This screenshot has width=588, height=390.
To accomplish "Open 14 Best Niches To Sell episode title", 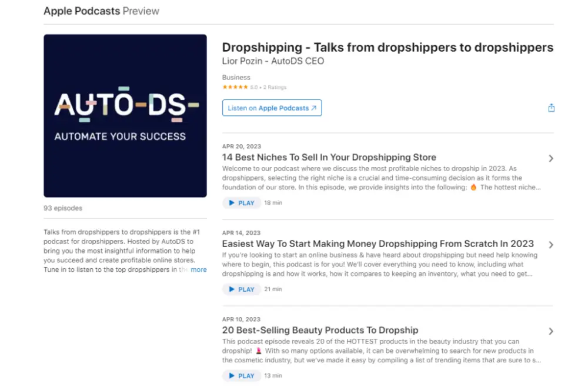I will click(x=329, y=157).
